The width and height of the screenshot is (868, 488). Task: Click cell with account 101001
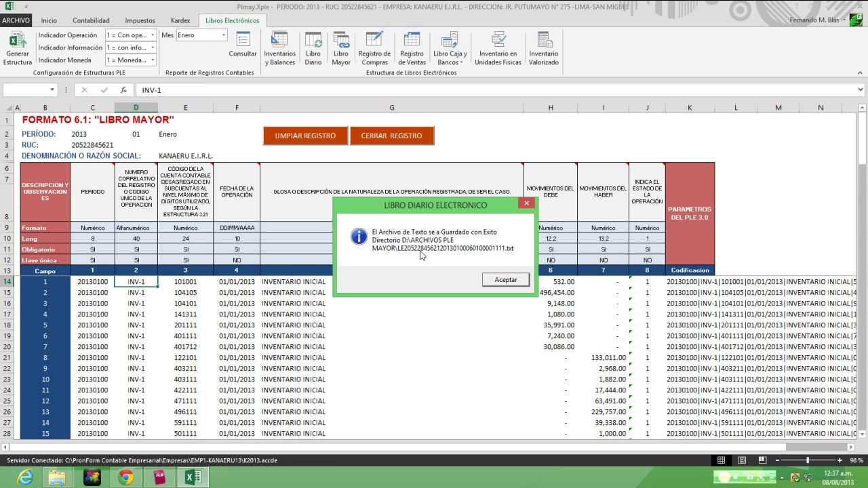[186, 281]
